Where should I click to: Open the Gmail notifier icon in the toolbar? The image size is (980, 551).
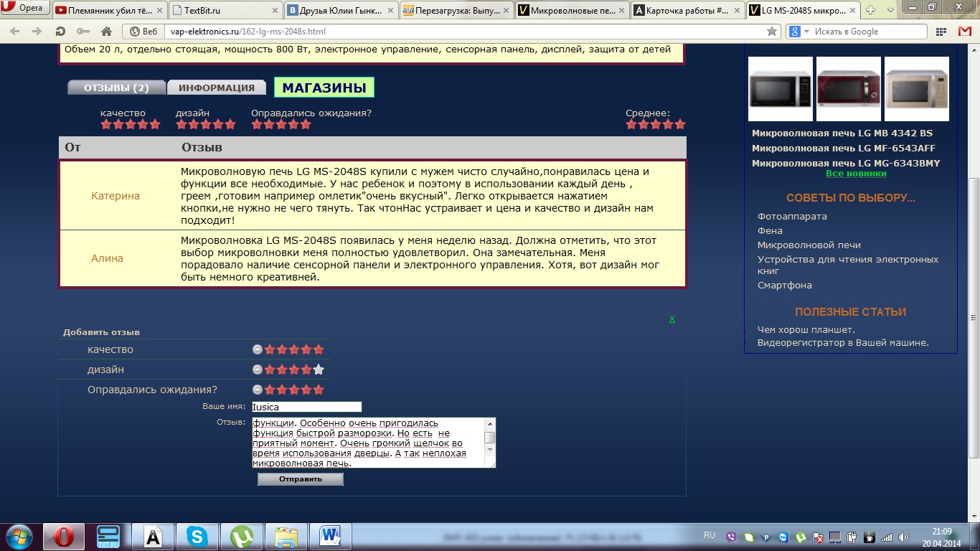964,32
